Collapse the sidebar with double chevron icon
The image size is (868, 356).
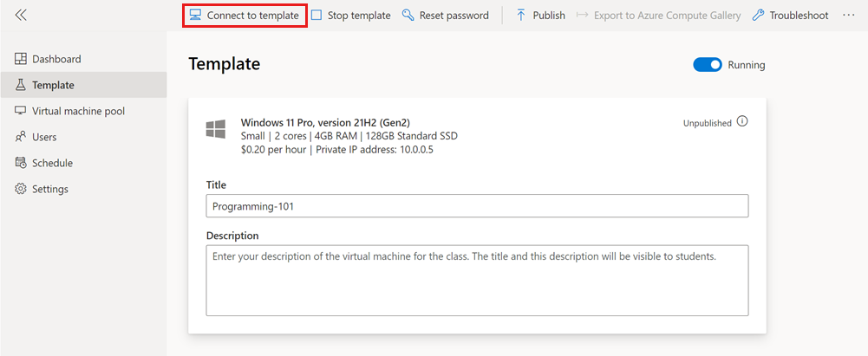(x=21, y=15)
